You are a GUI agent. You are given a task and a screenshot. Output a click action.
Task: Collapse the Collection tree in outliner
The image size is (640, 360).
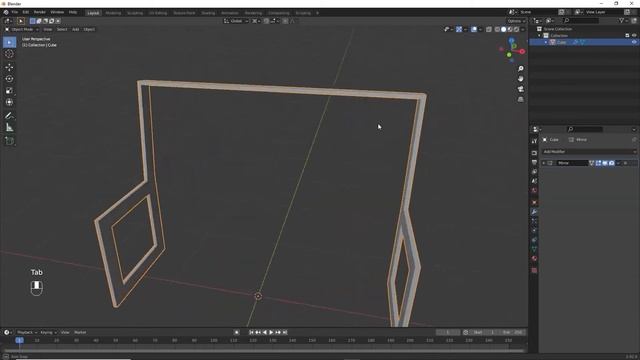coord(539,36)
